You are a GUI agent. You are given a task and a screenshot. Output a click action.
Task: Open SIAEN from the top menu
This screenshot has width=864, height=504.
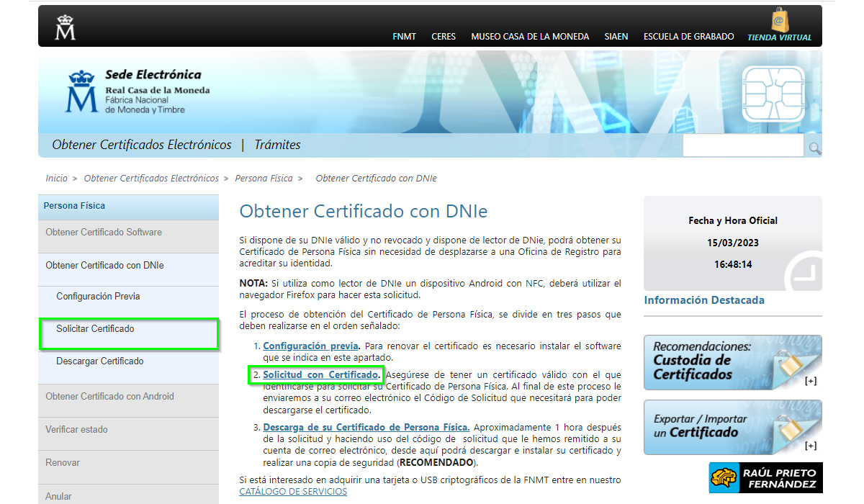pos(616,36)
